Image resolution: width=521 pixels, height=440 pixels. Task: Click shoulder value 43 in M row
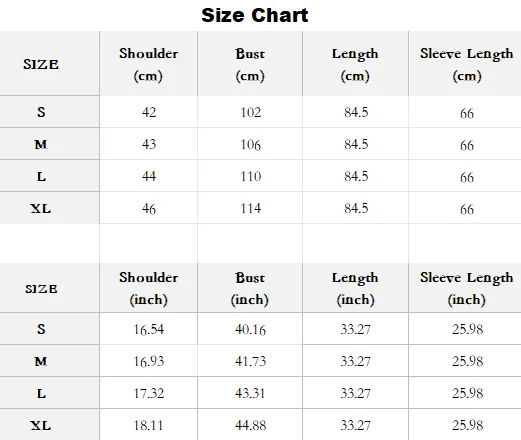(149, 144)
